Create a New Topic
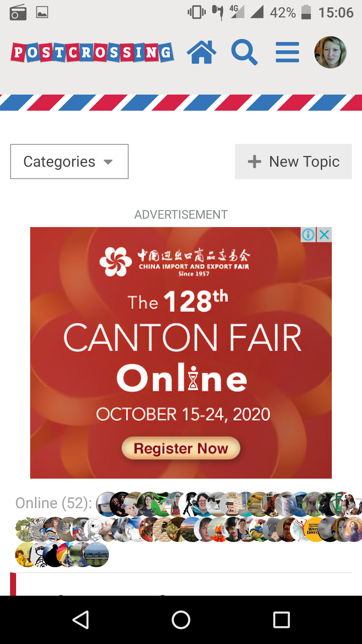The height and width of the screenshot is (644, 362). click(x=293, y=162)
